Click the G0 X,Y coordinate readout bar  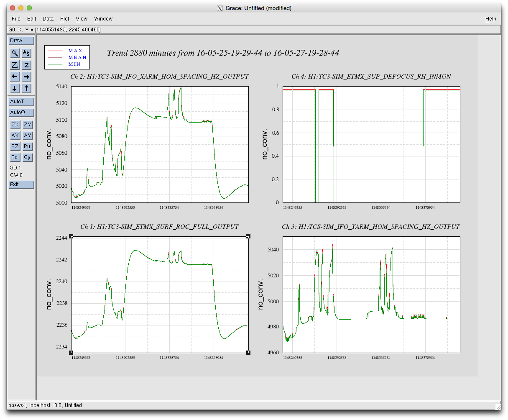pos(254,30)
